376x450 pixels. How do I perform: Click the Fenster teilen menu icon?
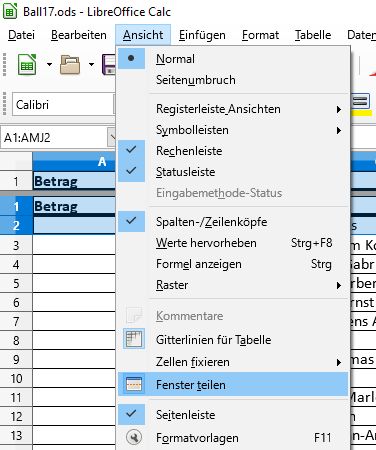tap(134, 385)
